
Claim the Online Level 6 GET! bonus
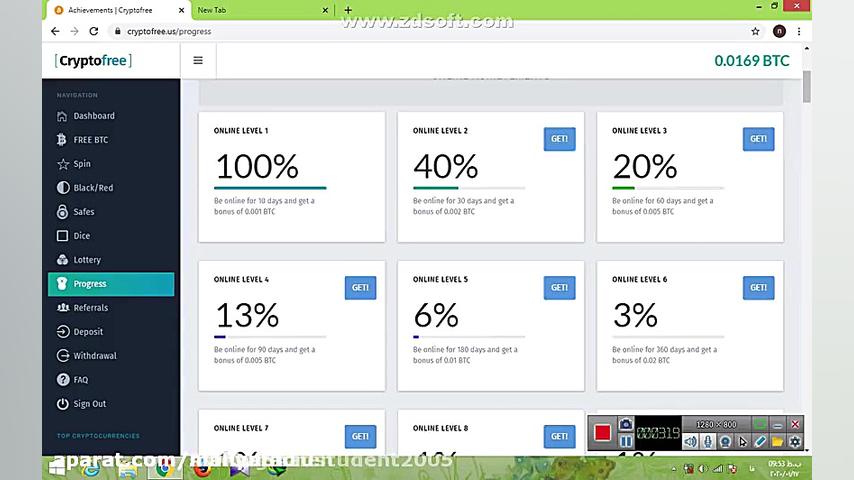tap(758, 288)
